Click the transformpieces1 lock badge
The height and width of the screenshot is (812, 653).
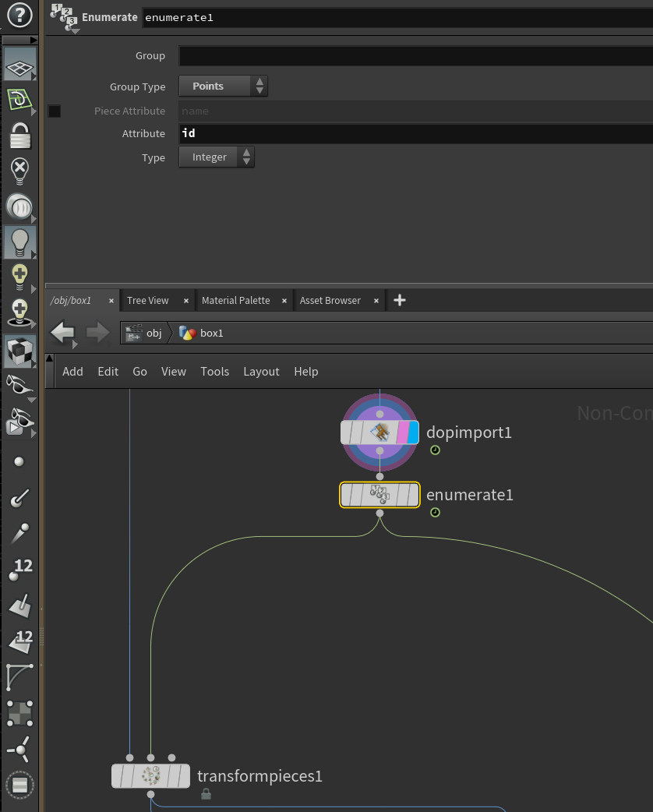point(206,794)
